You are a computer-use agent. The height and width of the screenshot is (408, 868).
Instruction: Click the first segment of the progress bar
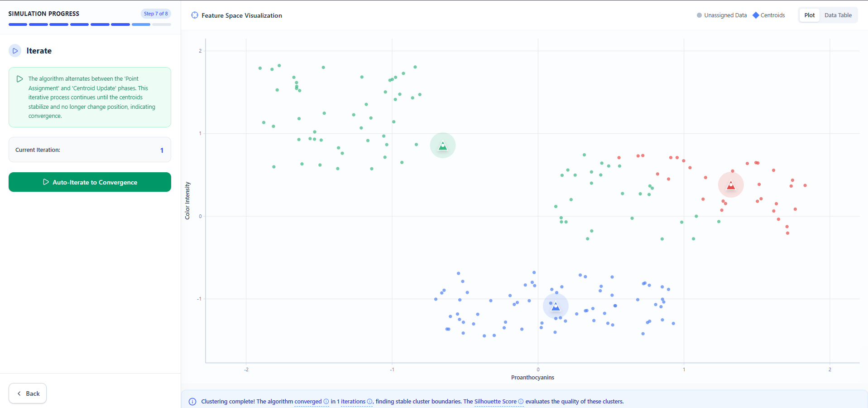click(x=18, y=24)
